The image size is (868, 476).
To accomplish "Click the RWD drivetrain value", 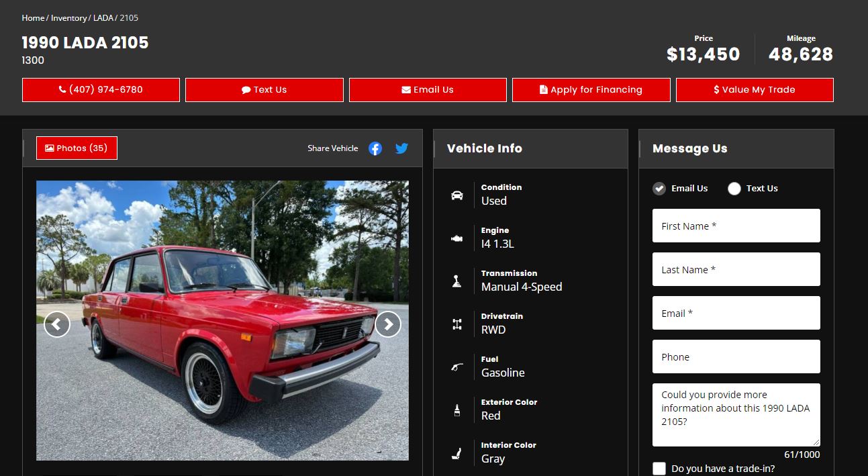I will (x=493, y=330).
